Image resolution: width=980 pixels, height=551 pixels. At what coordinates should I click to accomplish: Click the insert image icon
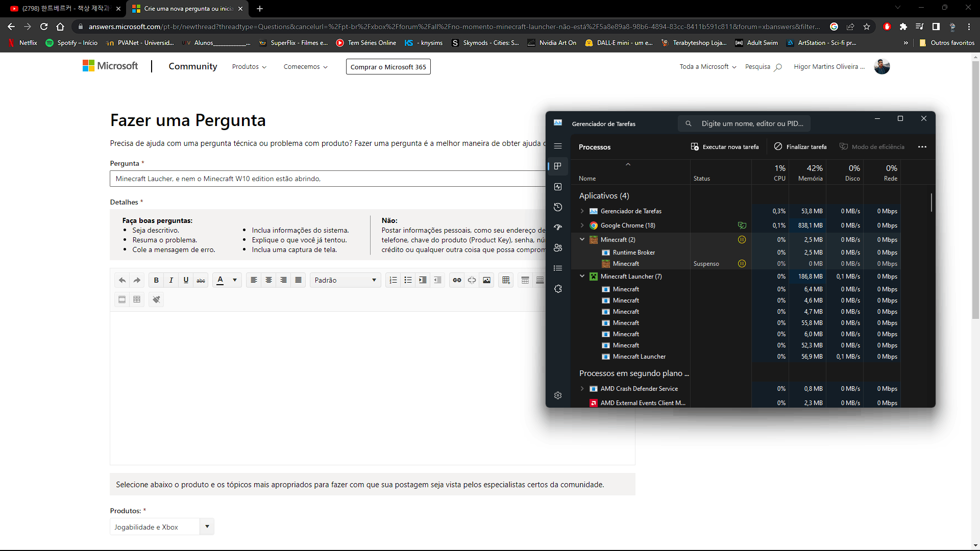[486, 280]
